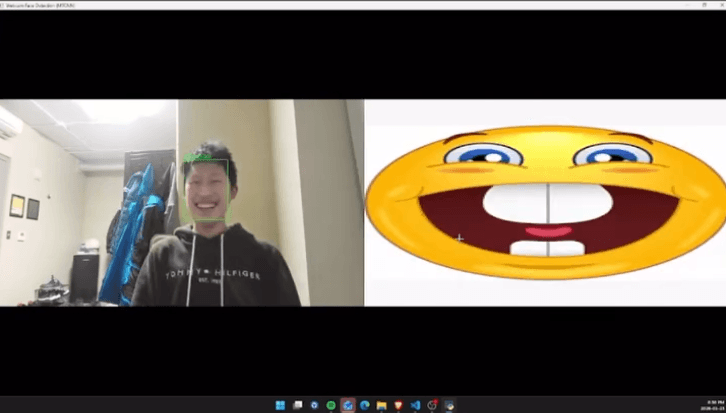Click the Webcam Face Detection window title

click(x=40, y=5)
